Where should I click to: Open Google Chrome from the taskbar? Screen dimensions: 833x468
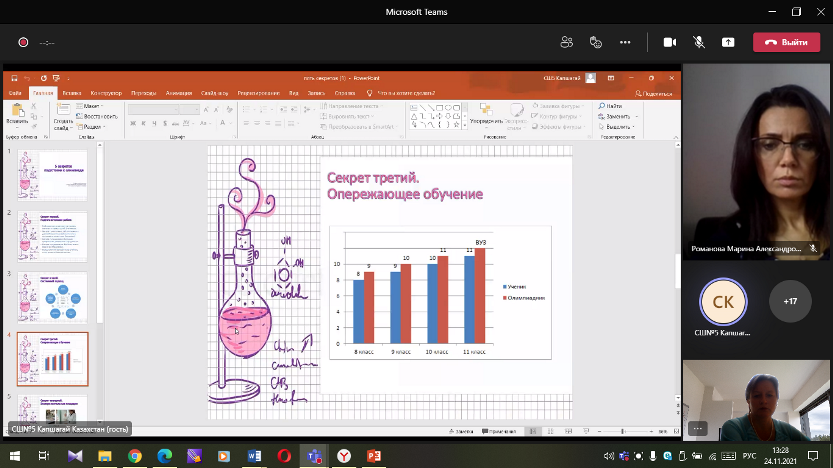(135, 455)
